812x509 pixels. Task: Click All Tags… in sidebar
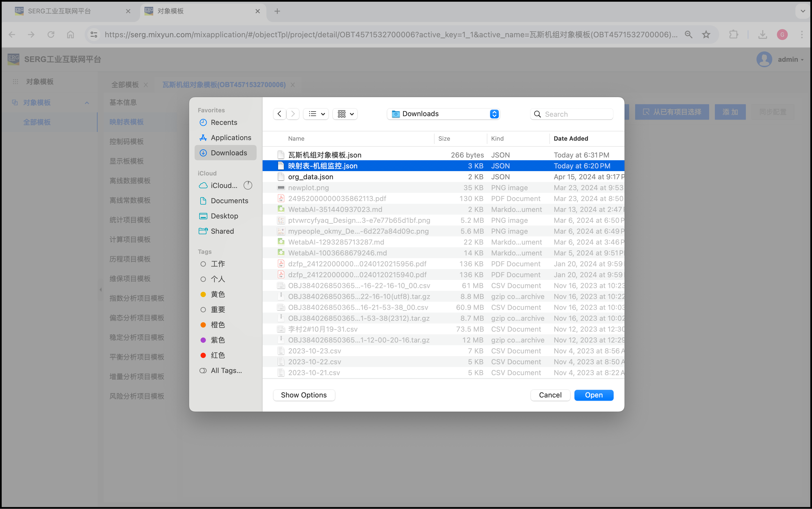click(x=226, y=371)
